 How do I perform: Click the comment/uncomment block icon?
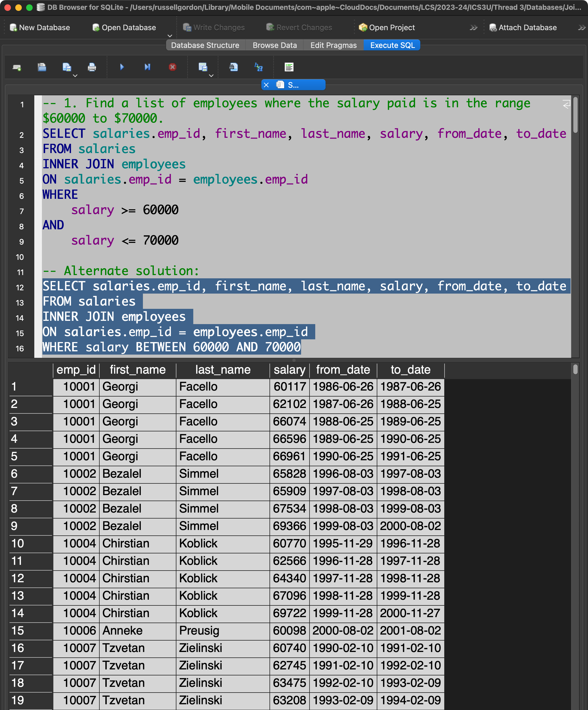click(x=289, y=67)
